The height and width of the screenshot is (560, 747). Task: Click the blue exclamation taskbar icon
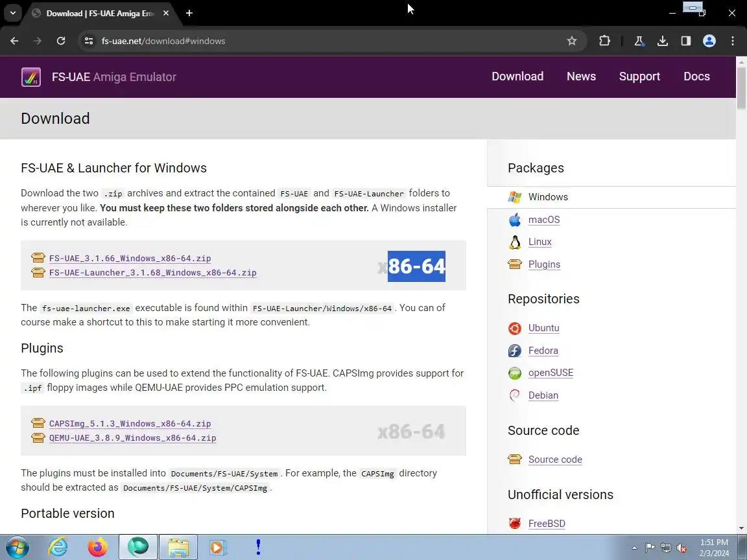point(257,547)
